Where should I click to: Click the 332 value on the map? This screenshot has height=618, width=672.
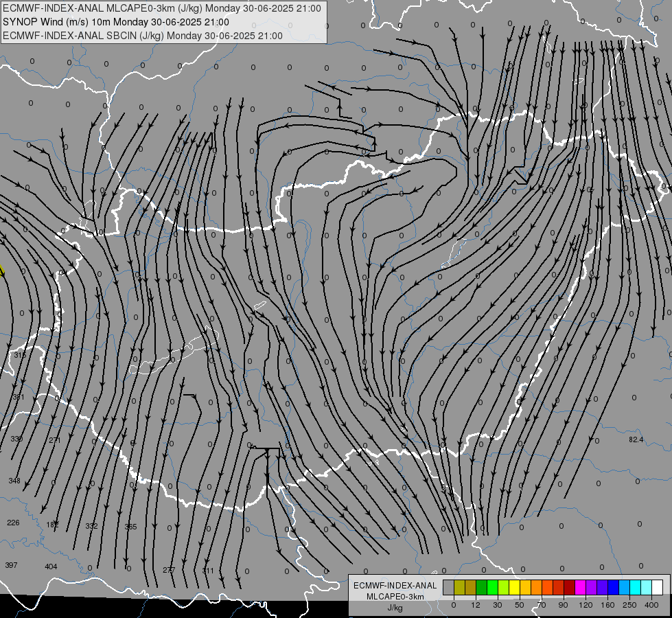(x=91, y=526)
